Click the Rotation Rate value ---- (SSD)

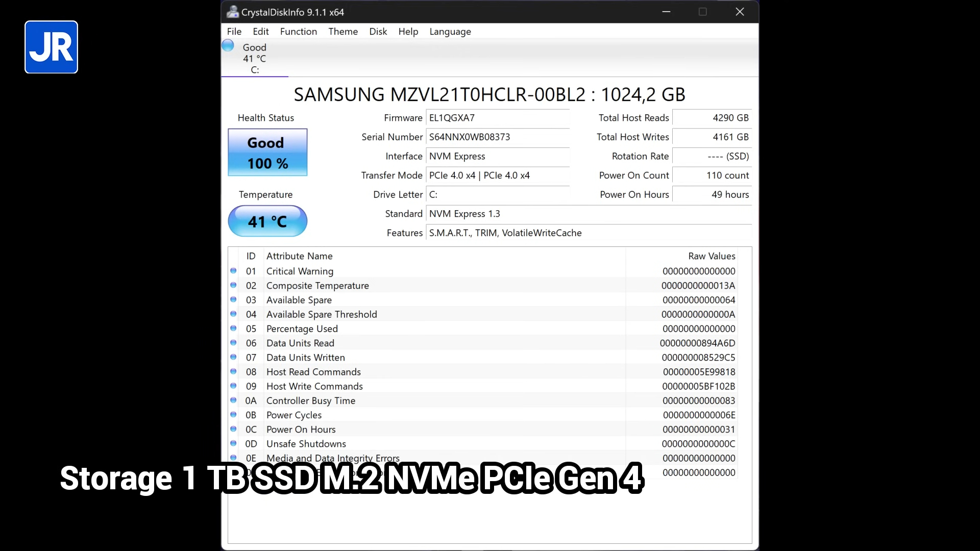[x=712, y=156]
